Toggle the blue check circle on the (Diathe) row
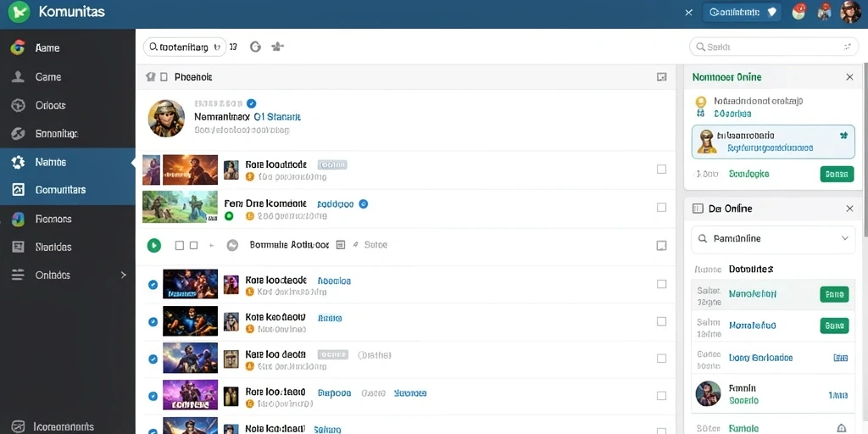868x434 pixels. click(x=153, y=359)
